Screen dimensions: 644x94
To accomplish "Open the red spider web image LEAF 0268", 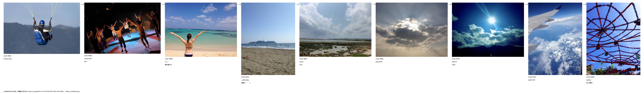I will click(x=613, y=39).
